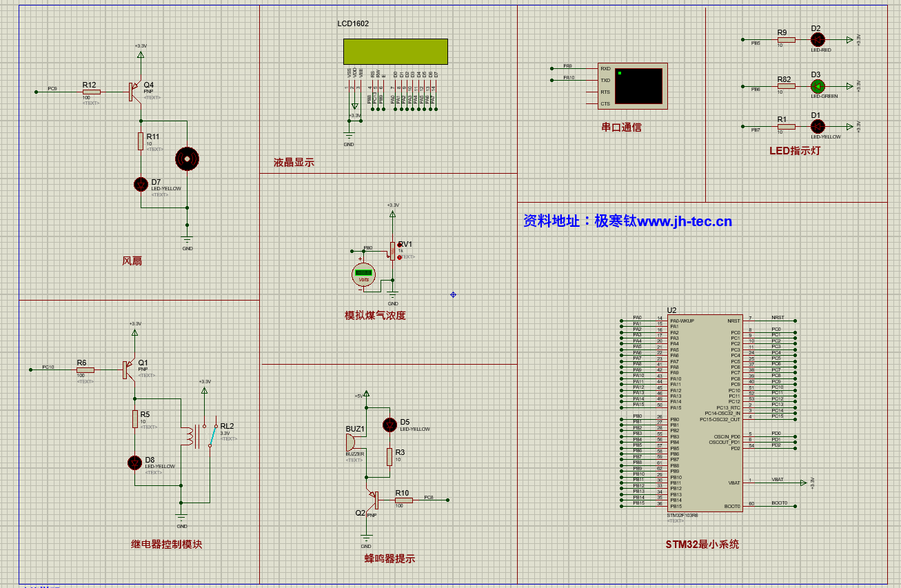Image resolution: width=901 pixels, height=588 pixels.
Task: Select the fan motor symbol
Action: pos(187,159)
